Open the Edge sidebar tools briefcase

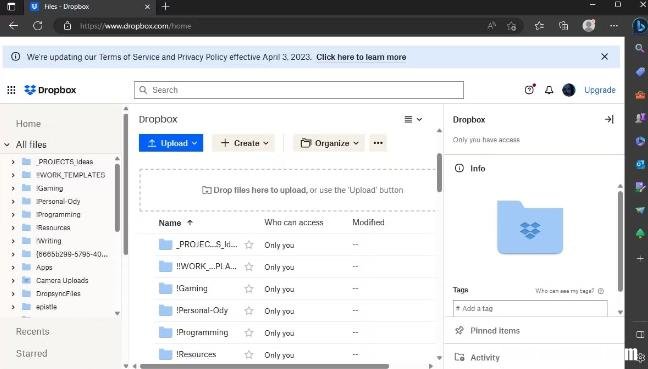pyautogui.click(x=640, y=95)
